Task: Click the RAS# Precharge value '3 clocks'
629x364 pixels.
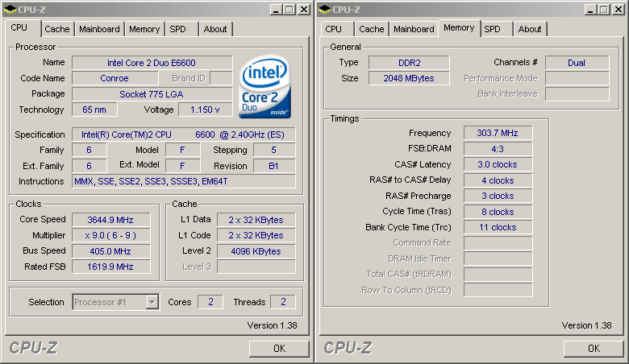Action: pos(498,196)
